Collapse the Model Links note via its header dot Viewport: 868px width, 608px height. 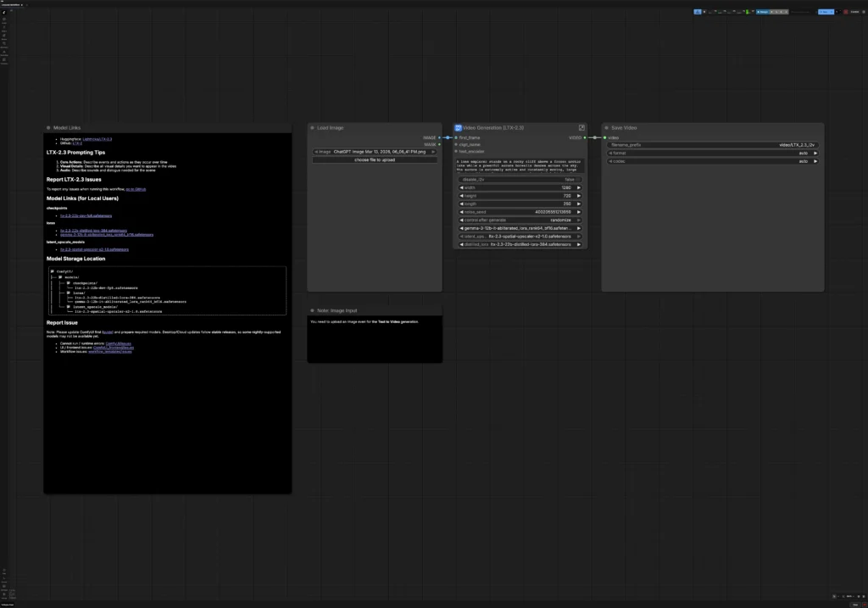coord(48,127)
